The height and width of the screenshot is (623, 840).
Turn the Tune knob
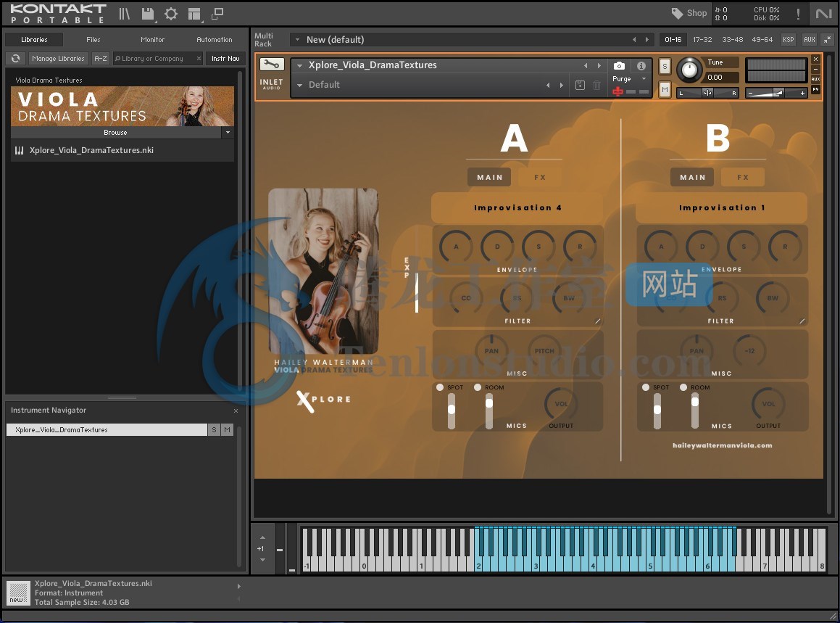click(x=689, y=70)
